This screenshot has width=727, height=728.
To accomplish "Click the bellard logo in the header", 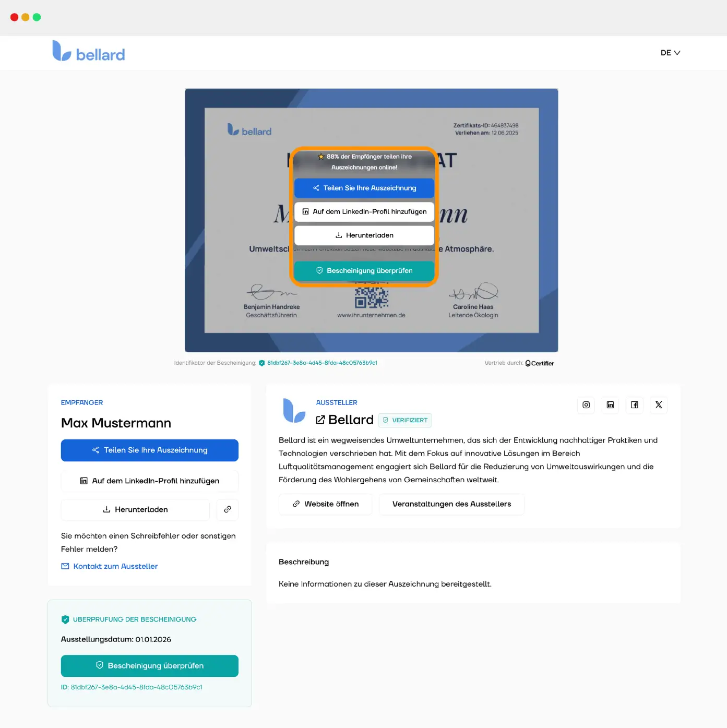I will point(88,52).
